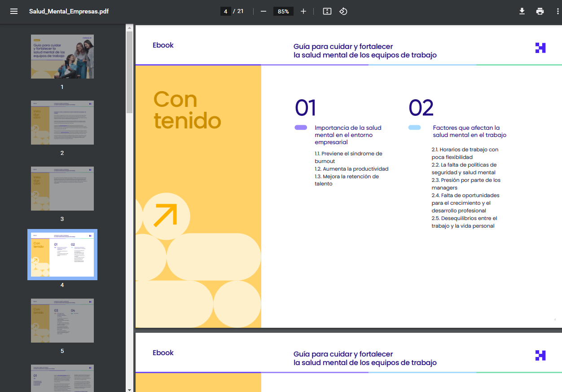This screenshot has height=392, width=562.
Task: Open the more options three-dot menu
Action: pos(557,11)
